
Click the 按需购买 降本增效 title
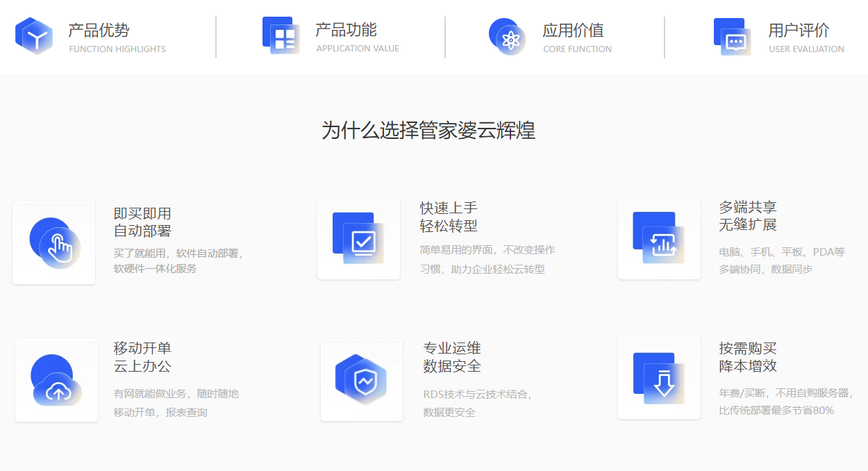pos(748,357)
